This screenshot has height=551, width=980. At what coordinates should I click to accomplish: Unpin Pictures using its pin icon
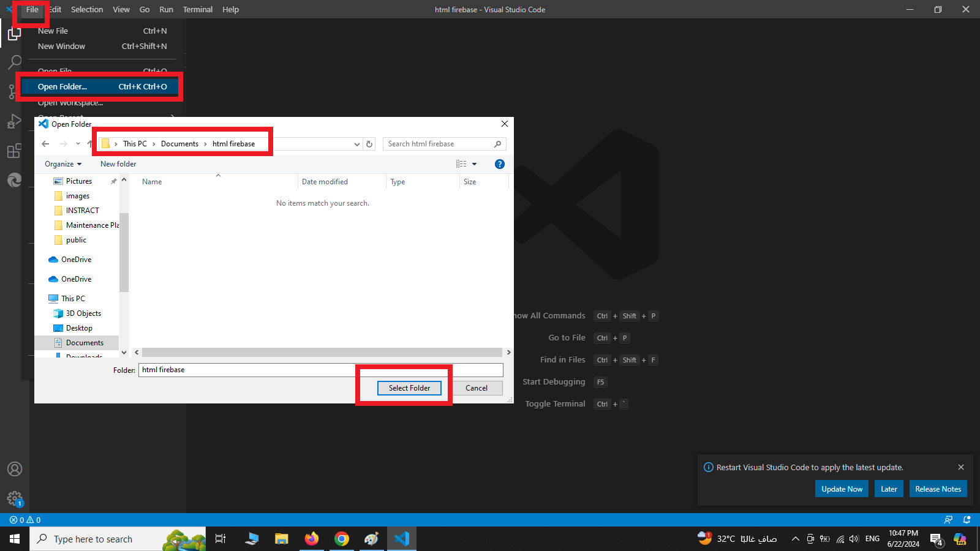point(113,181)
